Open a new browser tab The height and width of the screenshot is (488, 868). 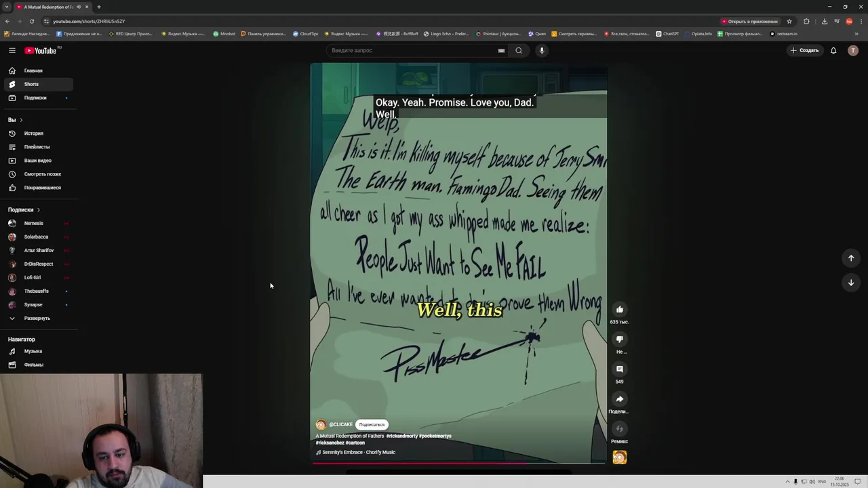[99, 7]
